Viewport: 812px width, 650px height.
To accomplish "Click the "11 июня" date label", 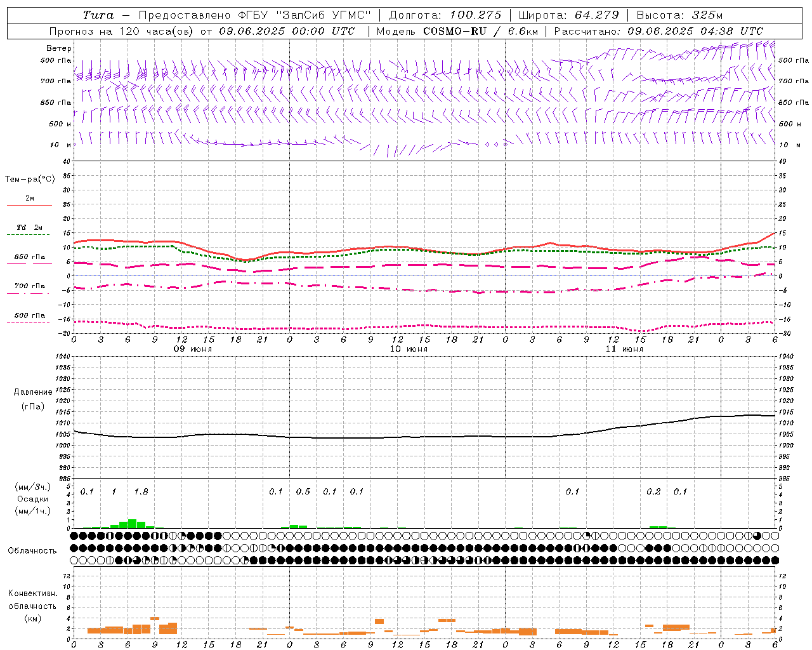I will 624,349.
